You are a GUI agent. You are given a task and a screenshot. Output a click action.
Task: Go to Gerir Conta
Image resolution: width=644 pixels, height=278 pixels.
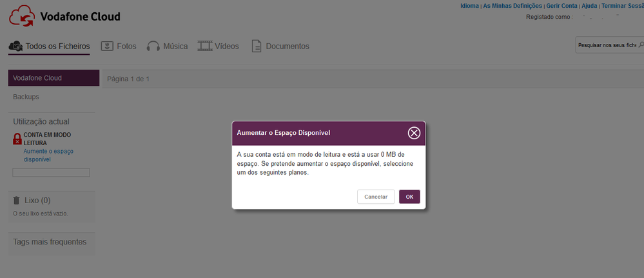561,6
